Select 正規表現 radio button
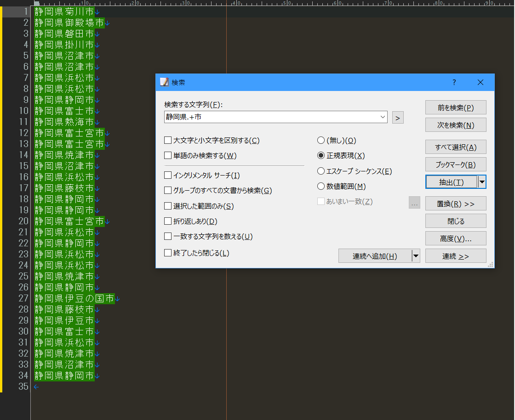The width and height of the screenshot is (515, 420). [x=321, y=155]
